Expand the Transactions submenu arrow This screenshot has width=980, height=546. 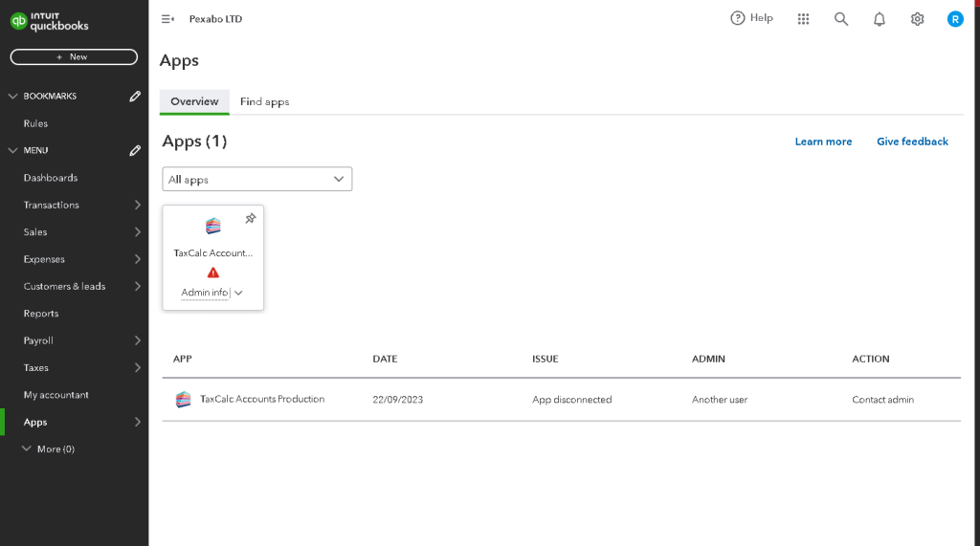(x=138, y=205)
